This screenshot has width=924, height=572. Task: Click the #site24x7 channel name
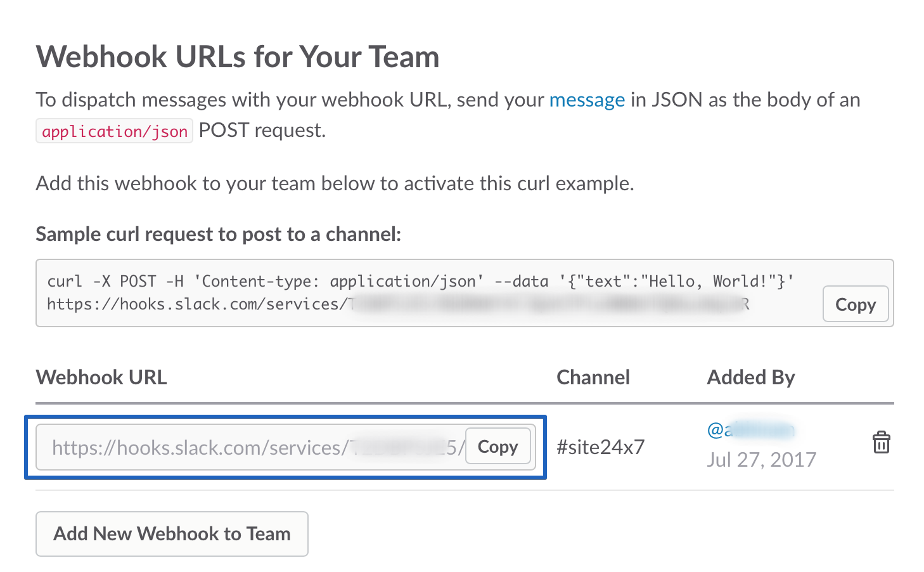600,447
